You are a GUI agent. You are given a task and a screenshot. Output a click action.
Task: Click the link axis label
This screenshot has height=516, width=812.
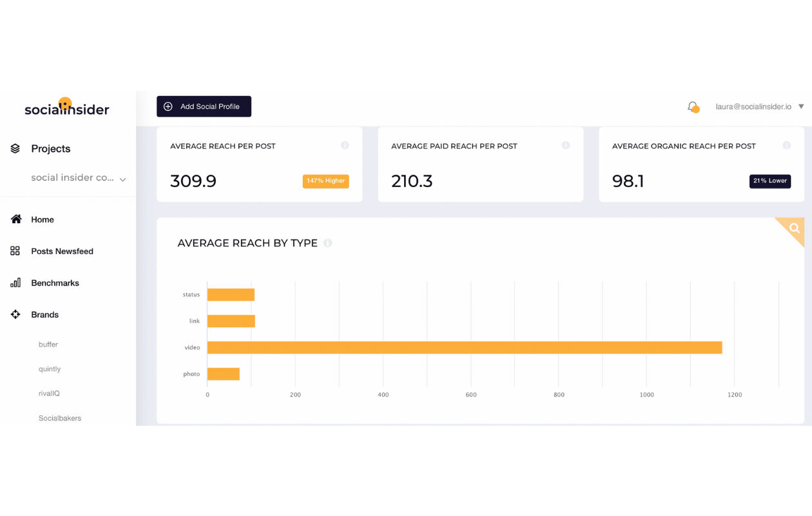pyautogui.click(x=195, y=321)
